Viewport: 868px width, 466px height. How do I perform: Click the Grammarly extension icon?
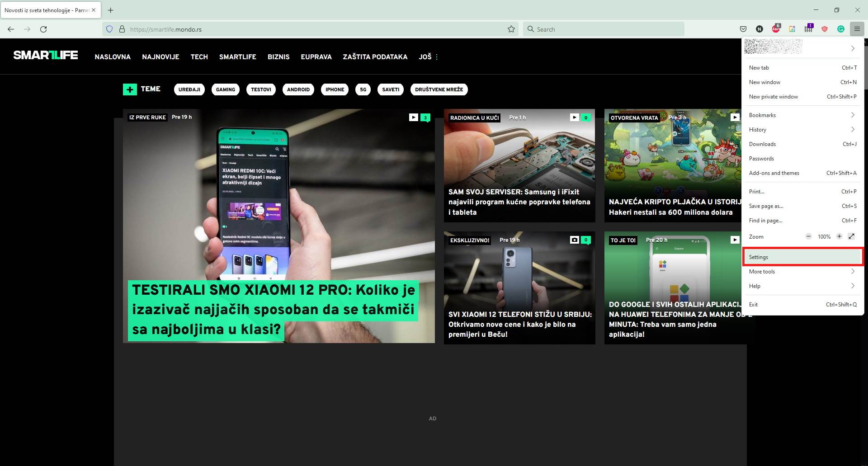841,29
